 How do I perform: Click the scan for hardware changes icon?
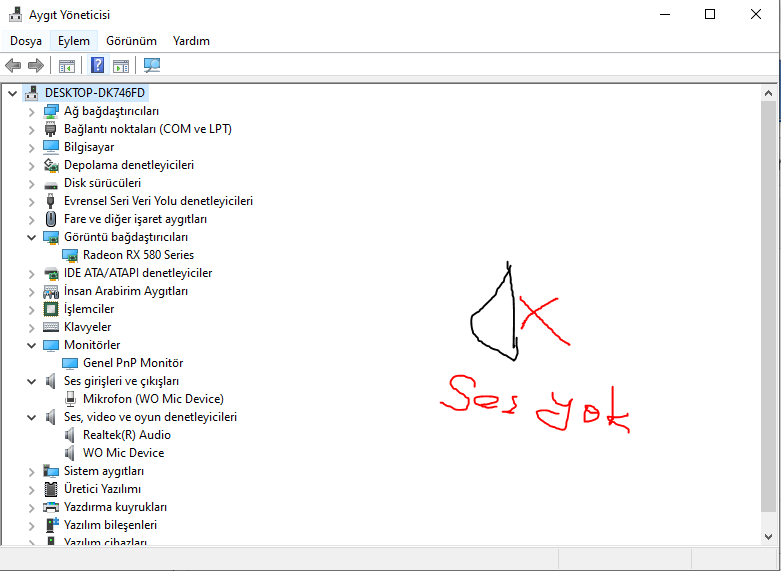coord(152,65)
